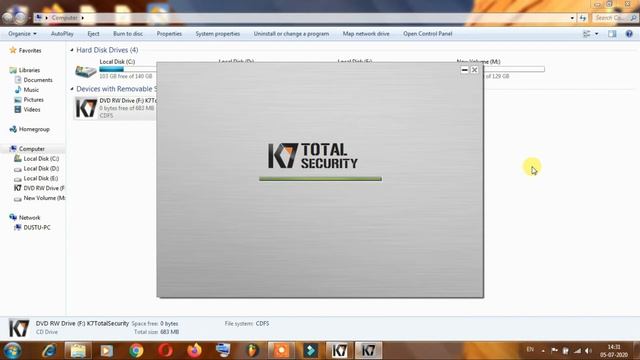Click the Change your view icon
Screen dimensions: 640x360
(587, 34)
